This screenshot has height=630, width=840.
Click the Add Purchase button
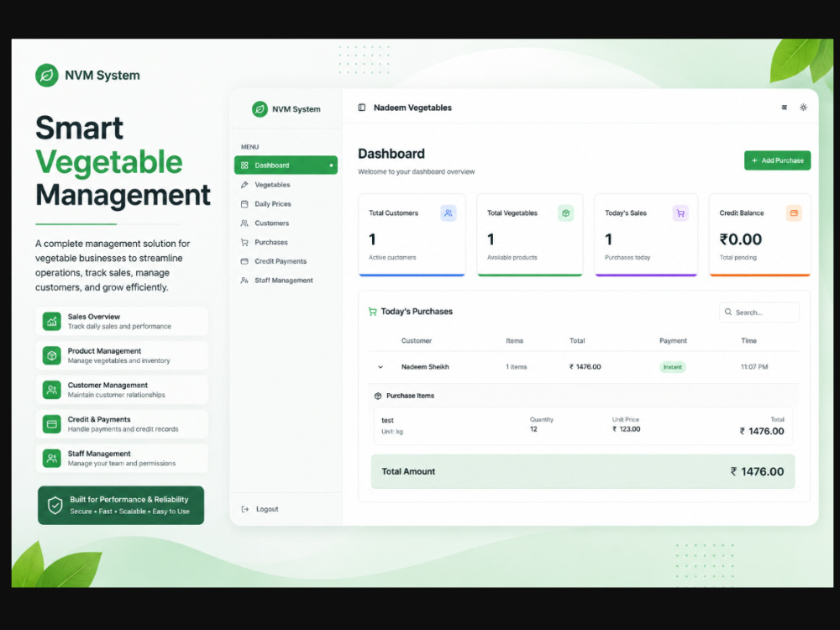tap(777, 160)
